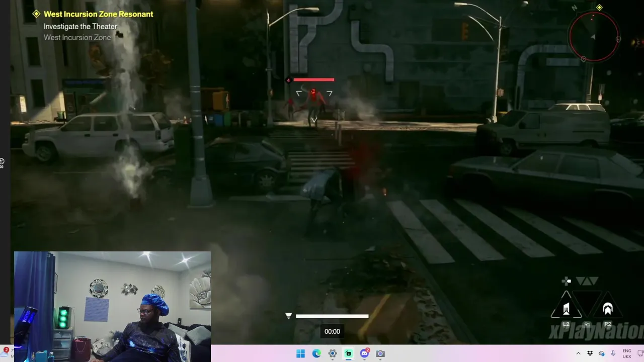Click the West Incursion Zone Resonant title

point(98,14)
